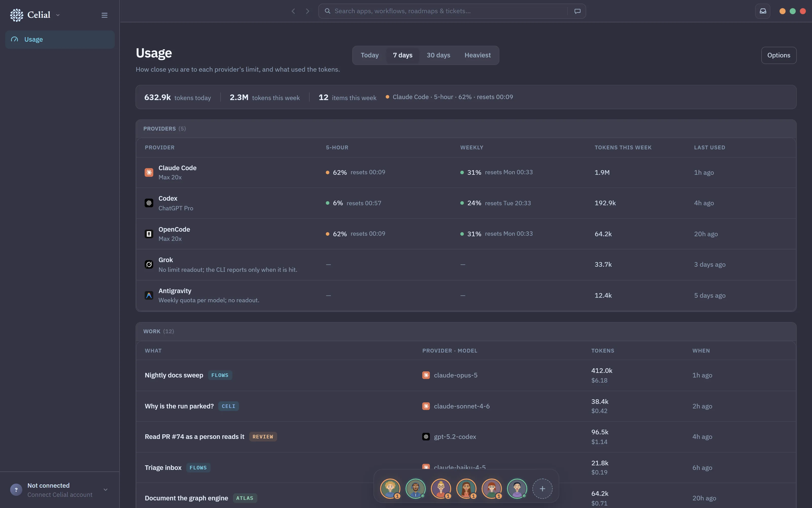Open the inbox tray icon

(x=763, y=11)
